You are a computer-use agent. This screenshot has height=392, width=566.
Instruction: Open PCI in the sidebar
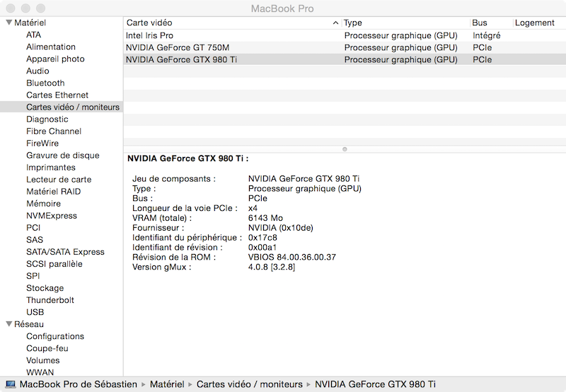click(x=33, y=228)
